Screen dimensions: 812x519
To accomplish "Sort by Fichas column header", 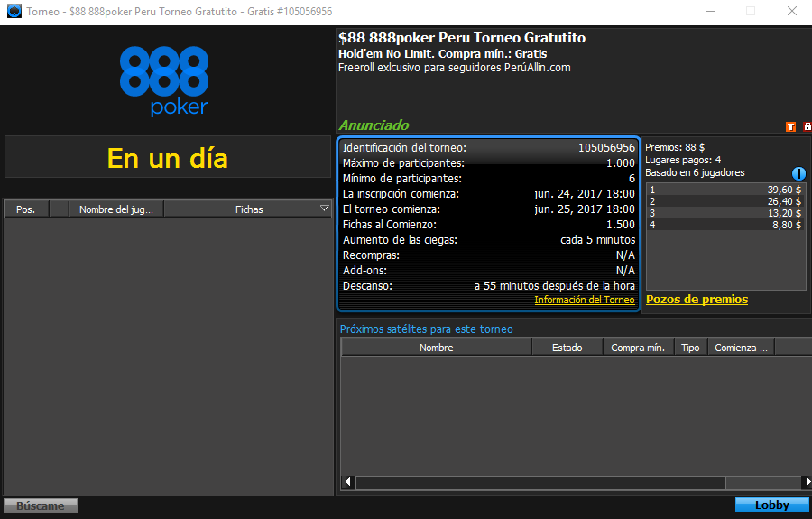I will (248, 209).
